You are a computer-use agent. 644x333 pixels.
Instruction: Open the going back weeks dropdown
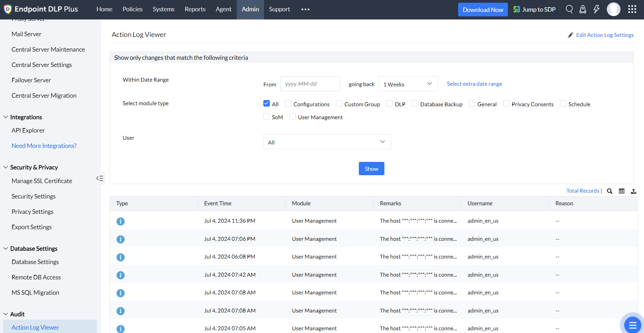point(408,84)
